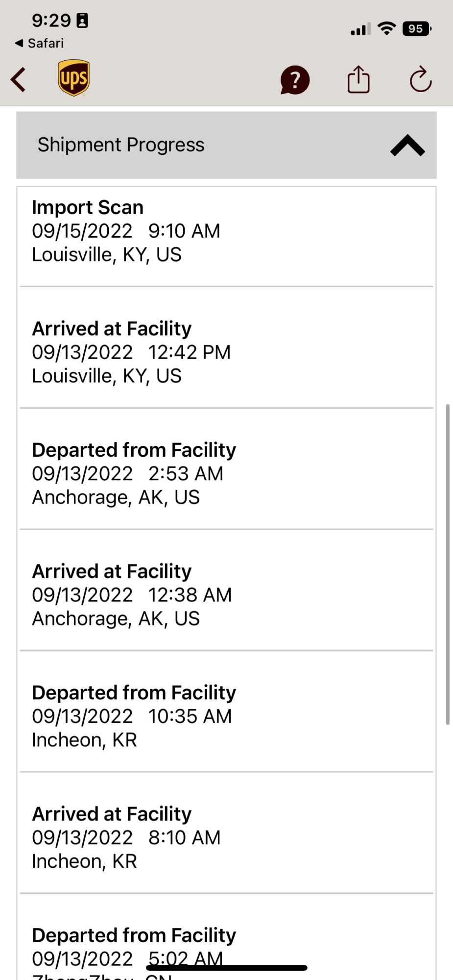Screen dimensions: 453x980
Task: Tap the cellular signal bars icon
Action: (x=360, y=29)
